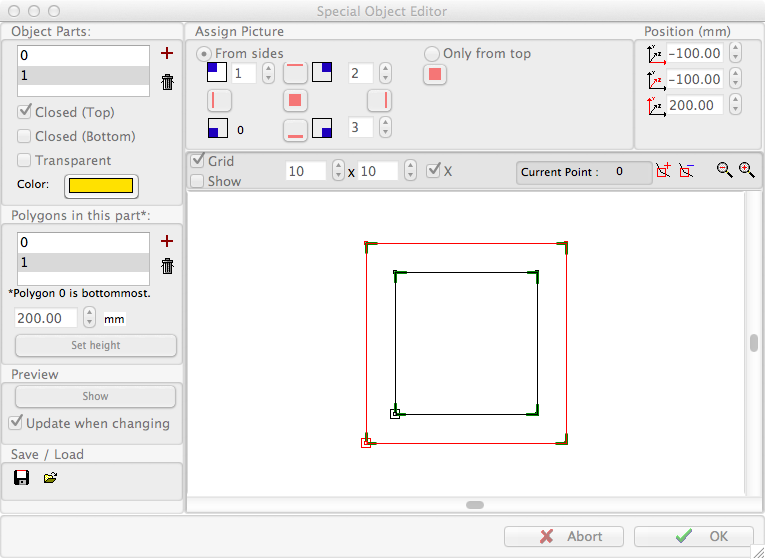Adjust stepper for corner picture value 3

pos(385,128)
